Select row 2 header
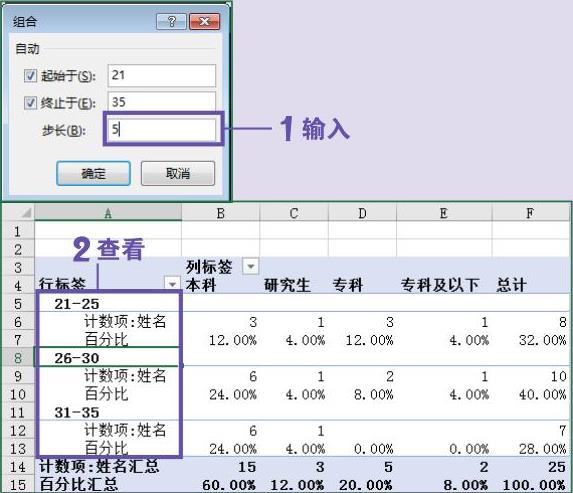This screenshot has width=573, height=493. pyautogui.click(x=18, y=249)
